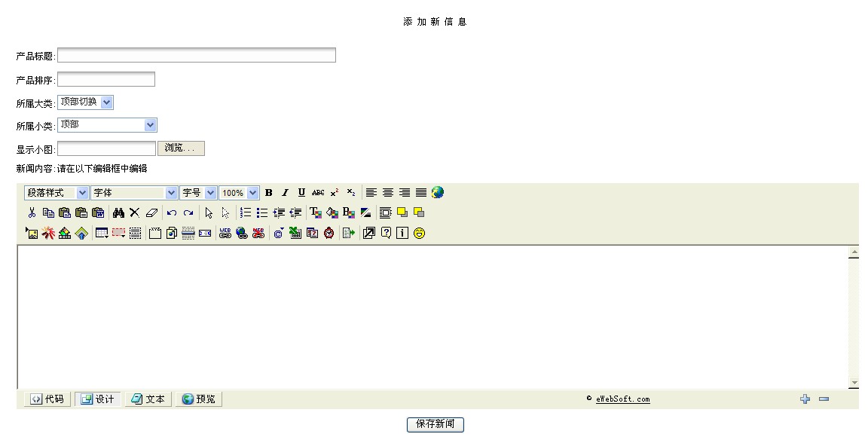Viewport: 868px width, 437px height.
Task: Focus the 产品排序 sort order field
Action: point(106,79)
